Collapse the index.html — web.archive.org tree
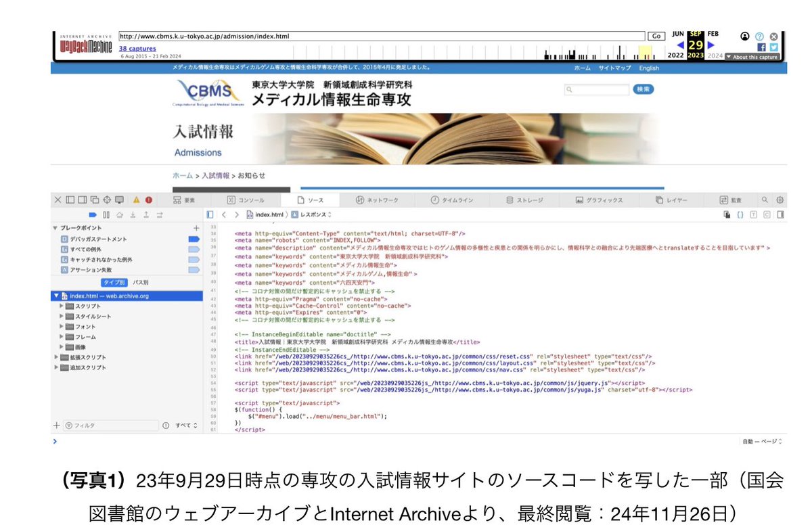 (x=55, y=296)
